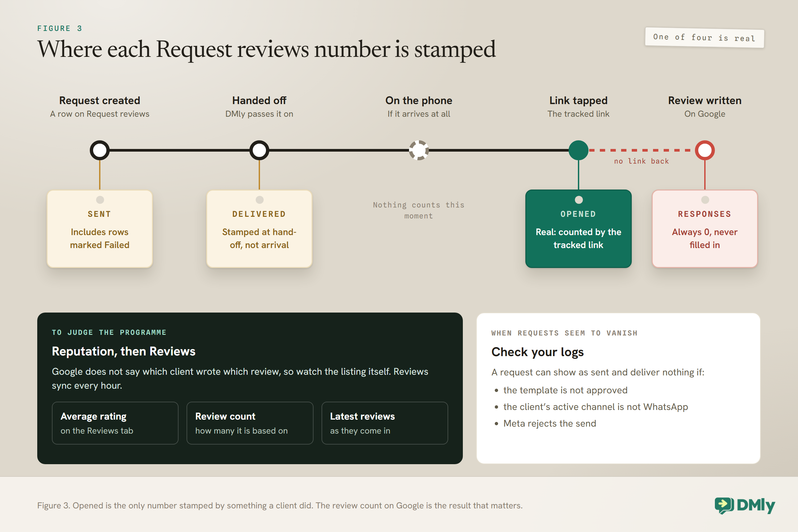Click 'WHEN REQUESTS SEEM TO VANISH' label
This screenshot has width=798, height=532.
(564, 333)
